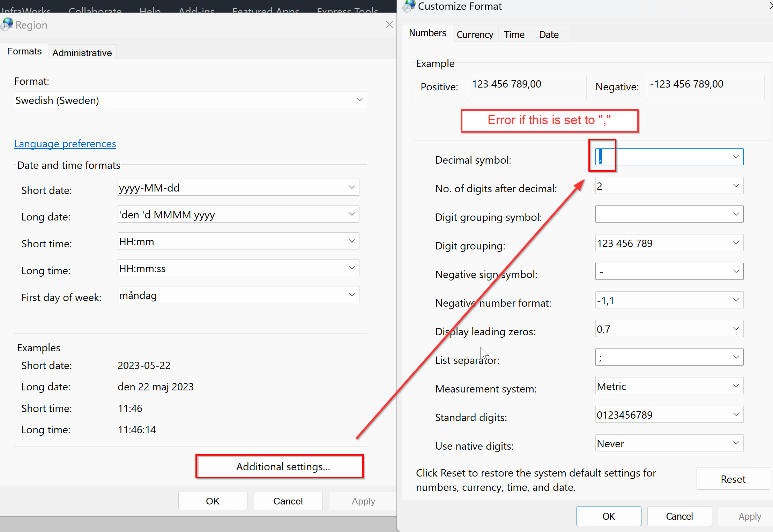
Task: Open the Swedish (Sweden) format dropdown
Action: tap(359, 100)
